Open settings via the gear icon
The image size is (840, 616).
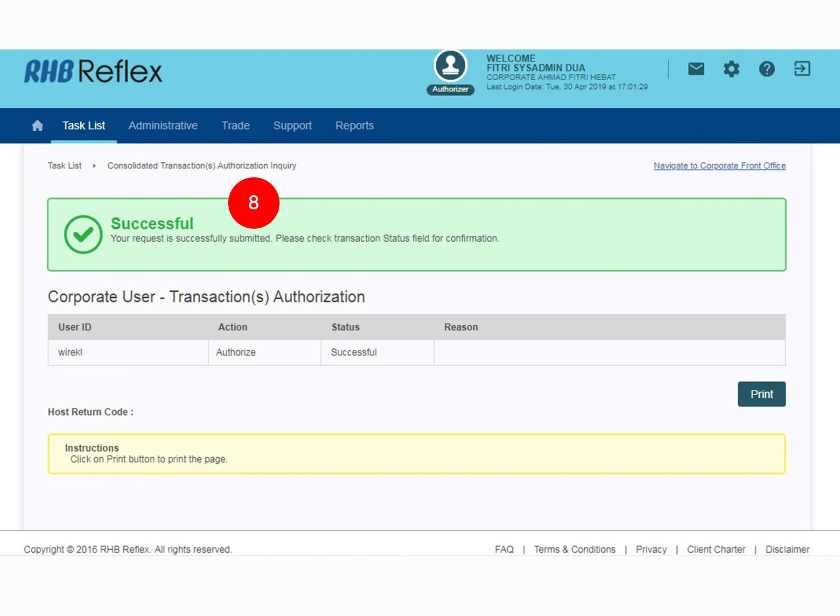pyautogui.click(x=731, y=69)
